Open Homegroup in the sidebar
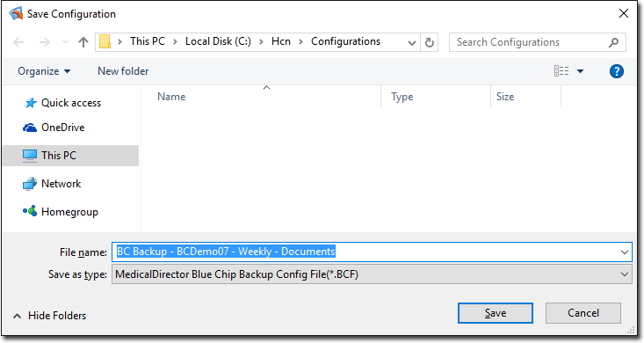 (61, 212)
